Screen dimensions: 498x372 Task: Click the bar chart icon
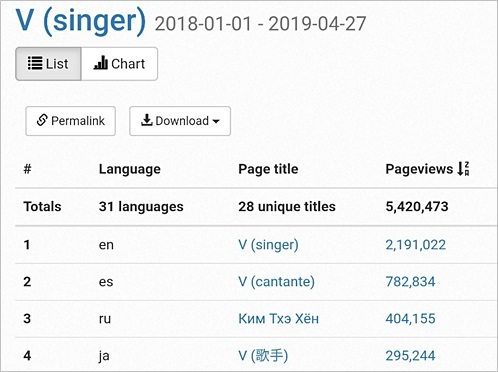(101, 63)
